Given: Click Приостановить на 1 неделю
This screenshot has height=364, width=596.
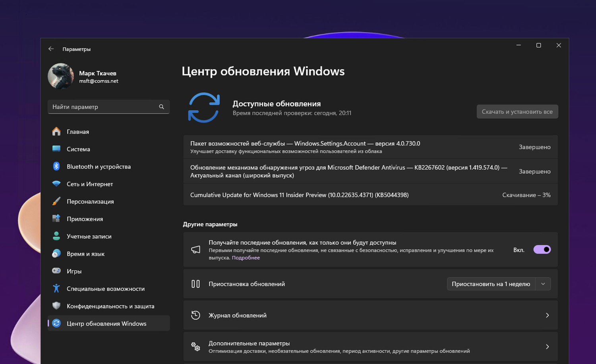Looking at the screenshot, I should tap(491, 284).
